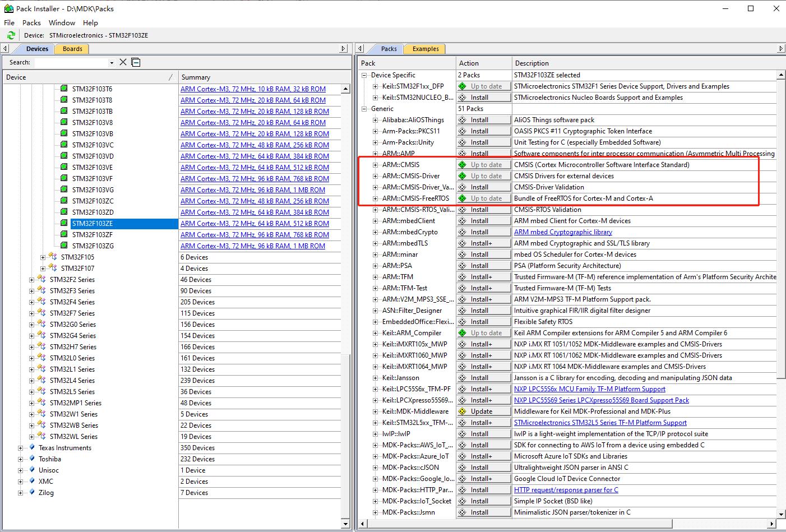Switch to the Boards tab

tap(72, 49)
